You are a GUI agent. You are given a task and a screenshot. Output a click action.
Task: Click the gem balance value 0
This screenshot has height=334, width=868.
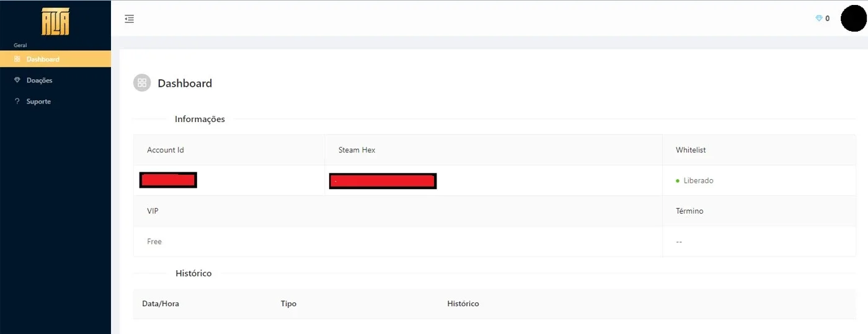(x=827, y=19)
